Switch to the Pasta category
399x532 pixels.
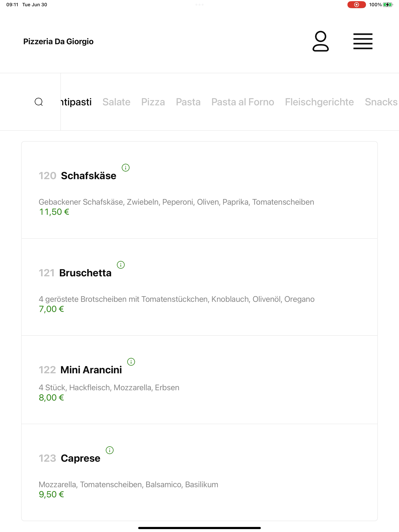point(188,102)
